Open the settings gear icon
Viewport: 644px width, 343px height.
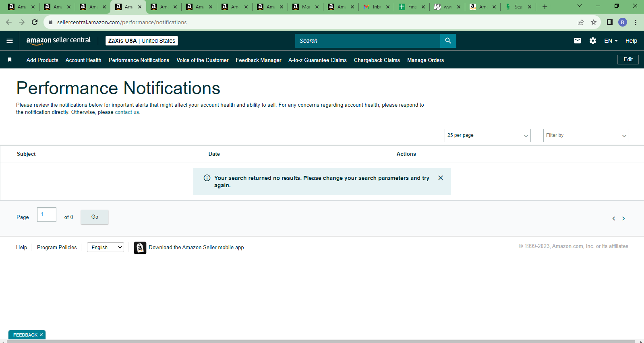593,41
